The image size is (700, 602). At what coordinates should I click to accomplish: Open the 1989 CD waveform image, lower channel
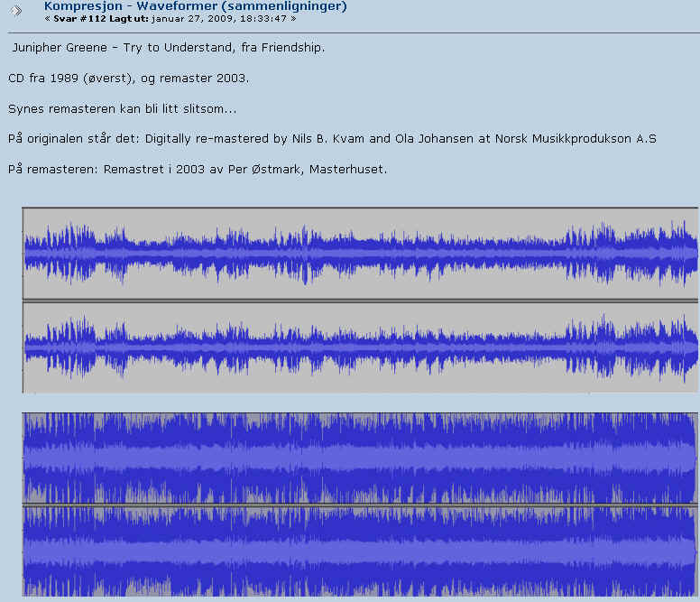click(x=360, y=347)
